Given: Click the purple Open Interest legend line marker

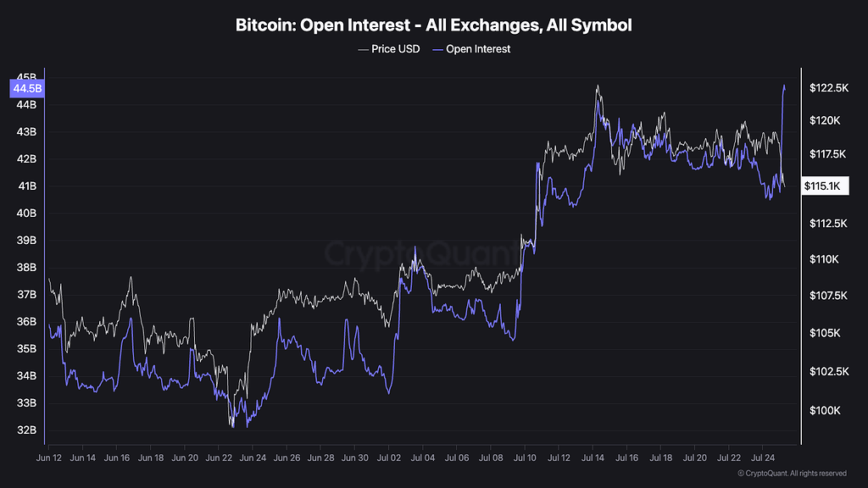Looking at the screenshot, I should (437, 50).
